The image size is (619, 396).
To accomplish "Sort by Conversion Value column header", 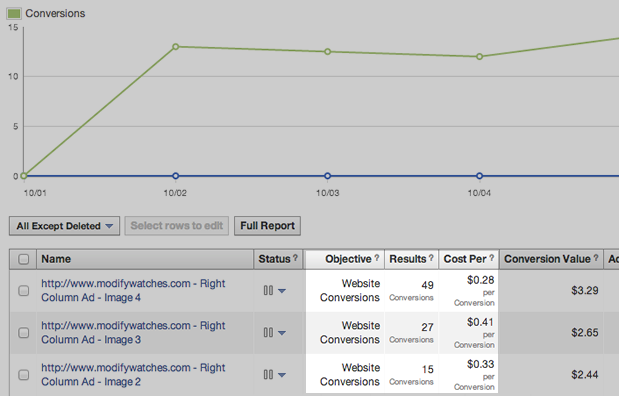I will click(547, 259).
